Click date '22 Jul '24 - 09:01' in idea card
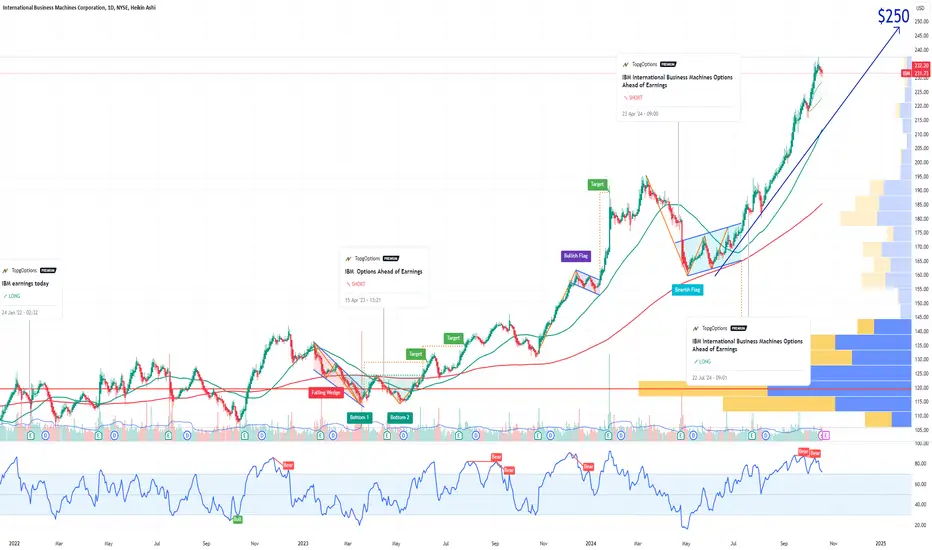 (x=710, y=378)
